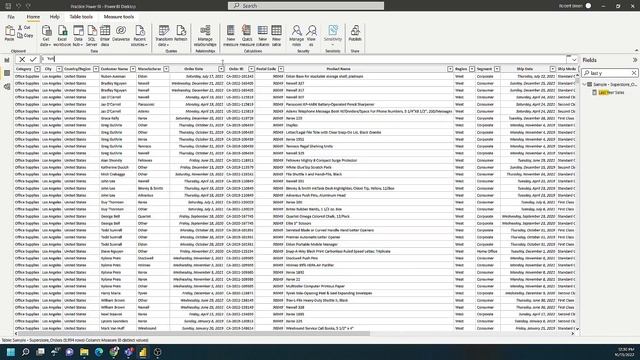Image resolution: width=640 pixels, height=360 pixels.
Task: Switch to Data view in left sidebar
Action: (x=7, y=73)
